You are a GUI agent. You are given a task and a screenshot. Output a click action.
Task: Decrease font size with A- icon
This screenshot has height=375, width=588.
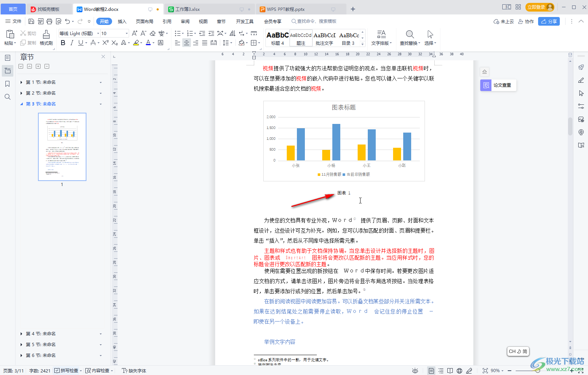(x=144, y=33)
